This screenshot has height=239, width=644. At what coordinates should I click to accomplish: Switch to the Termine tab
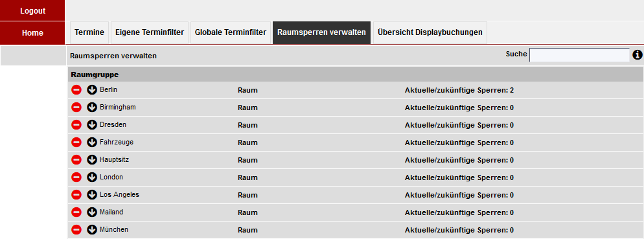pos(89,32)
